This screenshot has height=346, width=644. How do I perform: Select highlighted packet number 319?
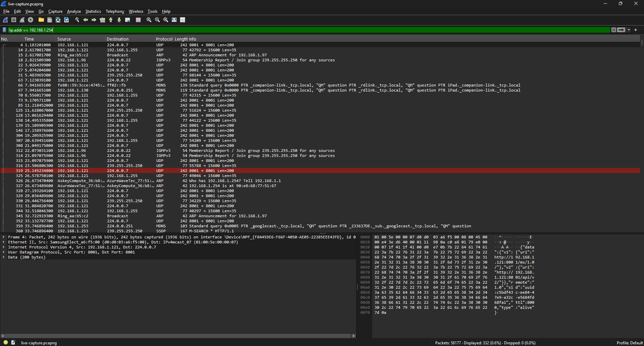[320, 171]
